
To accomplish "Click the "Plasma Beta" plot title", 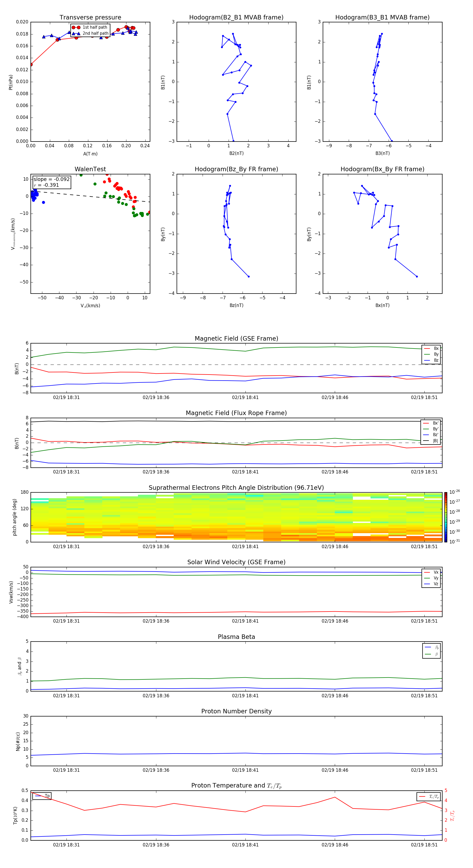I will tap(236, 637).
